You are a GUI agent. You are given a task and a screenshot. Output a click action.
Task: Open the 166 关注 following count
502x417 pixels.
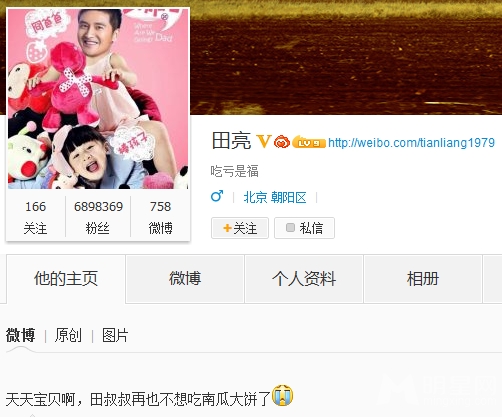(35, 217)
